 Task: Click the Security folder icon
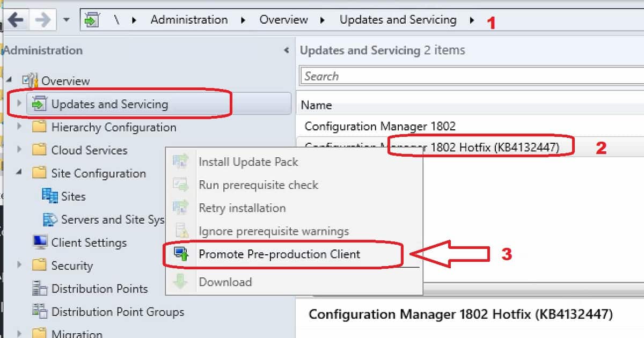point(39,265)
